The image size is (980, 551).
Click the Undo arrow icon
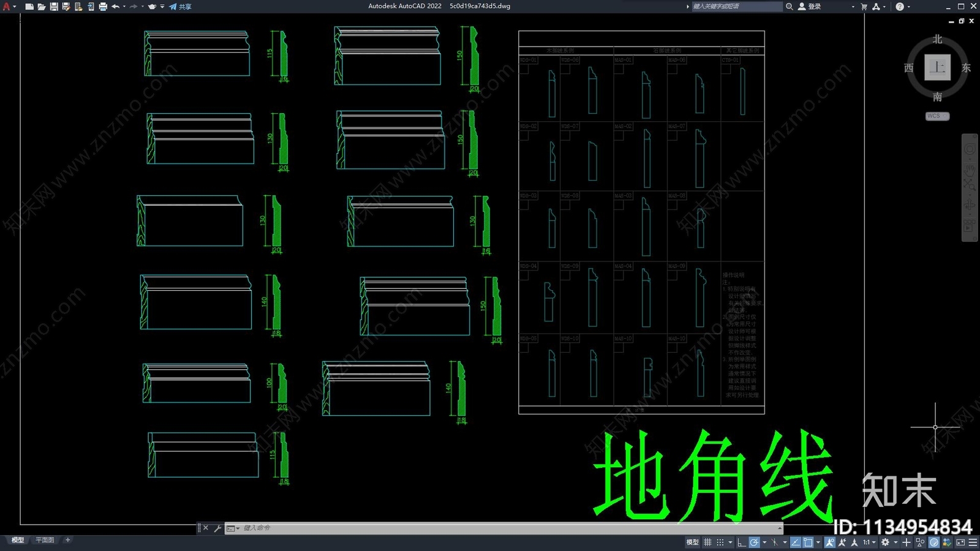(116, 6)
